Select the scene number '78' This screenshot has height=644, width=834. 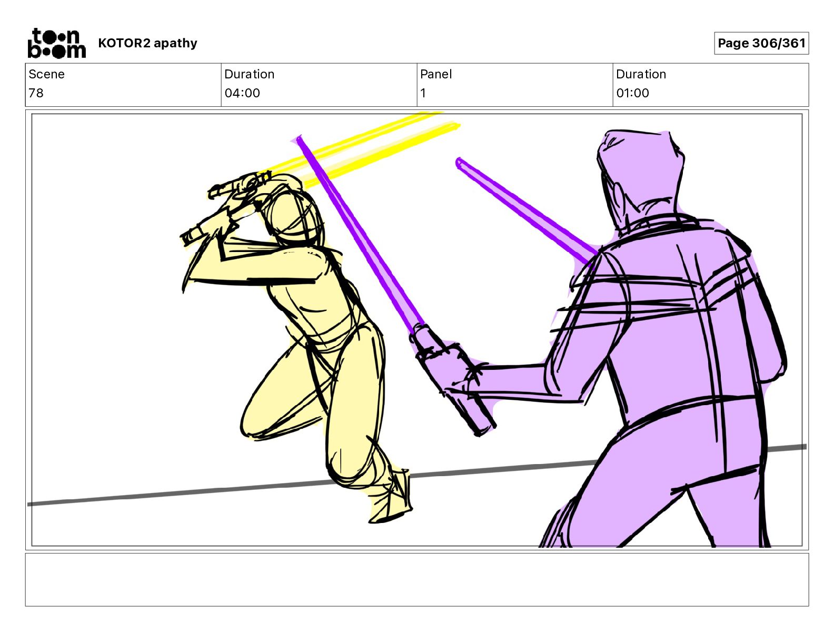[36, 93]
